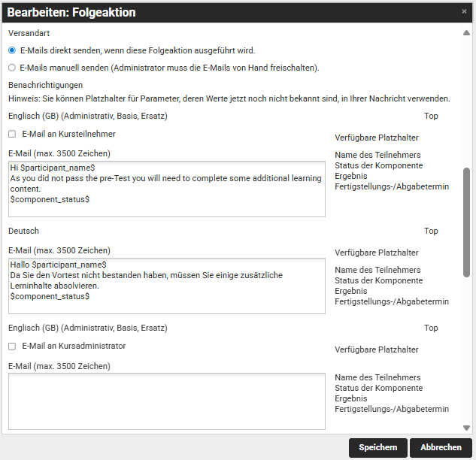Insert 'Status der Komponente' placeholder for Deutsch email
The height and width of the screenshot is (460, 476).
tap(378, 280)
